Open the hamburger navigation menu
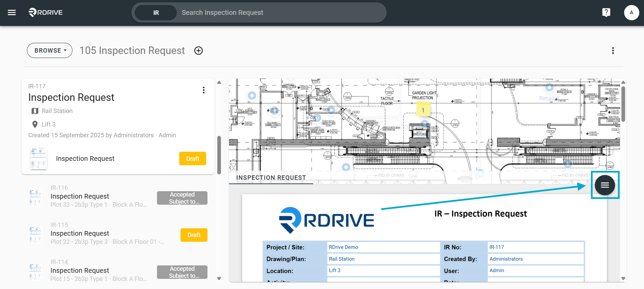The height and width of the screenshot is (289, 644). coord(12,12)
